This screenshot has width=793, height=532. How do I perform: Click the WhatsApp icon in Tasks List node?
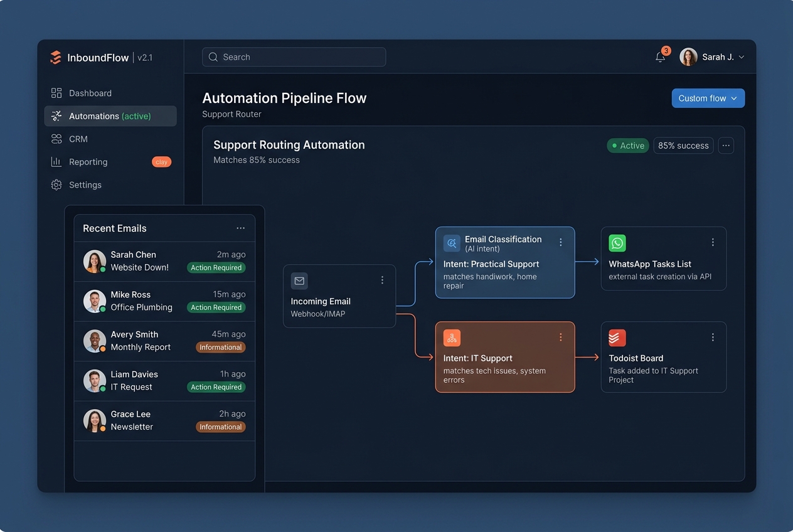coord(617,243)
